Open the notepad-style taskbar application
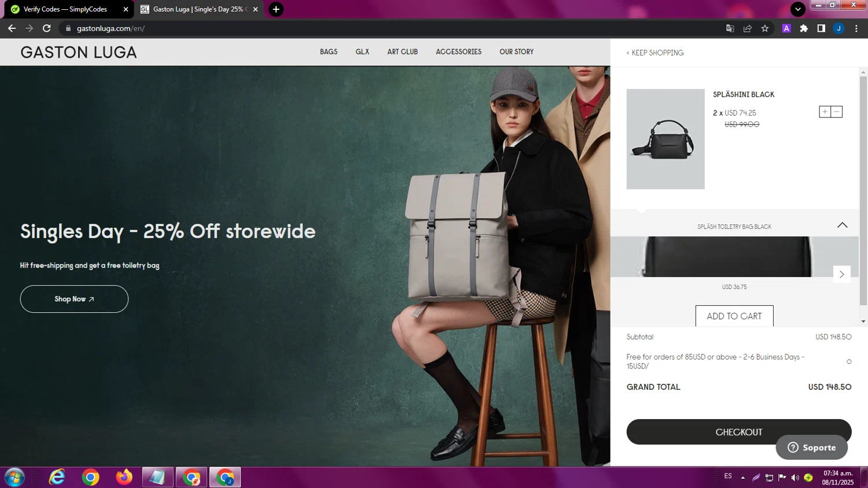This screenshot has height=488, width=868. [x=157, y=477]
